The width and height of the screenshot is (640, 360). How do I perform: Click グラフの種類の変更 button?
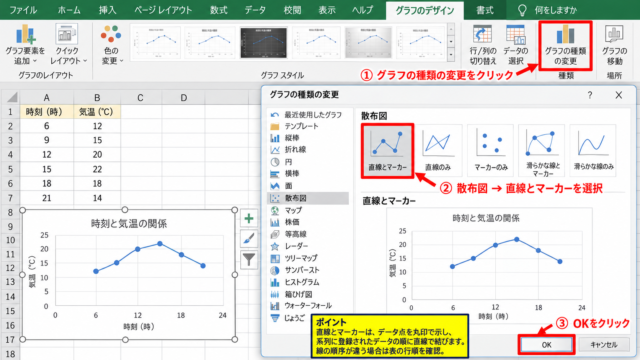(565, 45)
